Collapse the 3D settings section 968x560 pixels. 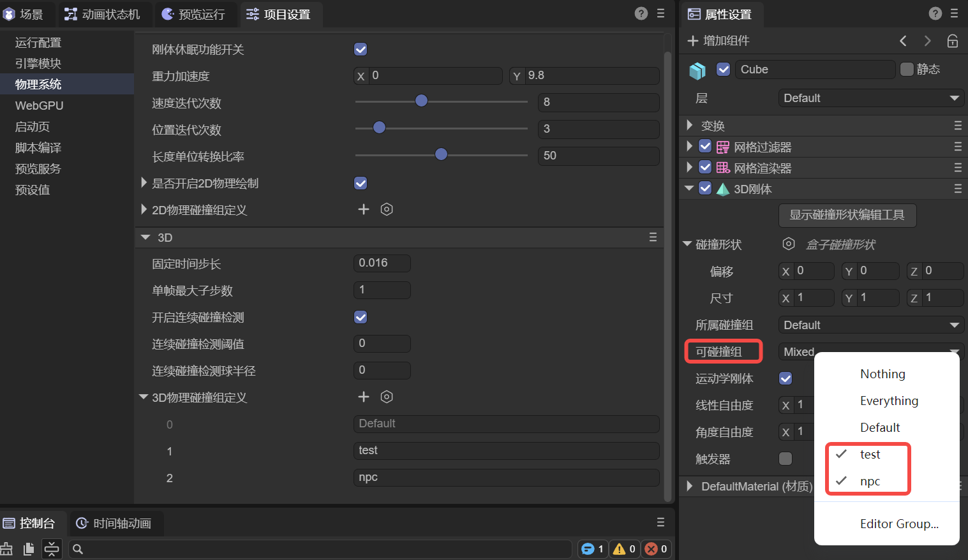145,237
